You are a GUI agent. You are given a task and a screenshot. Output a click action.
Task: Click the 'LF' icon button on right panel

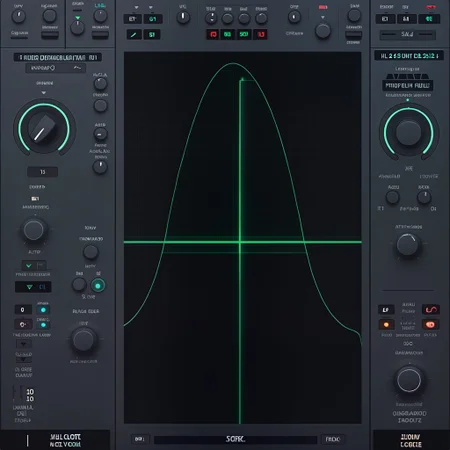(386, 310)
